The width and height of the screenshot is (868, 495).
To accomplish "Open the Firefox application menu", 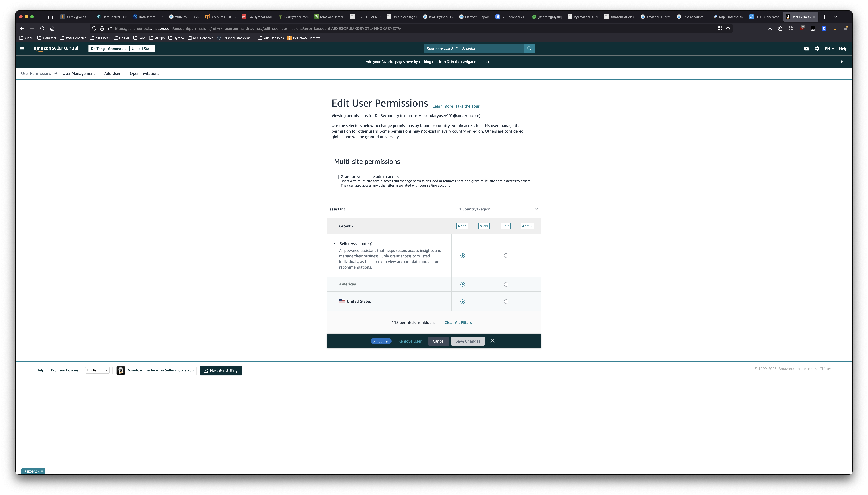I will click(846, 29).
